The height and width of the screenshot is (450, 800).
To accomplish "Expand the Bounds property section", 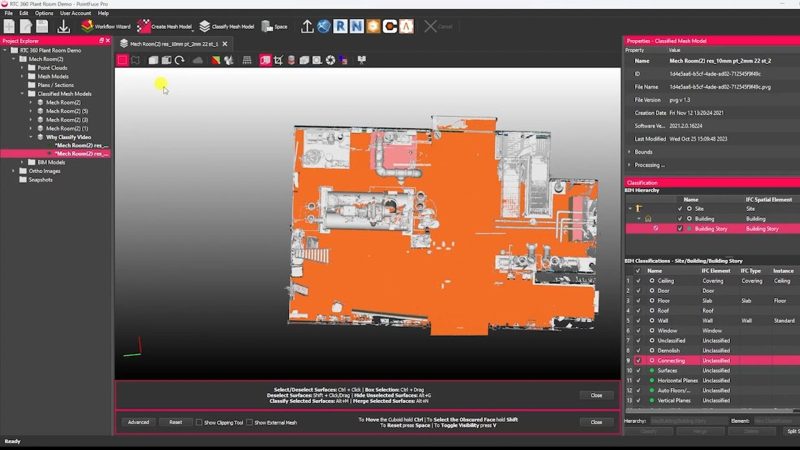I will [629, 151].
